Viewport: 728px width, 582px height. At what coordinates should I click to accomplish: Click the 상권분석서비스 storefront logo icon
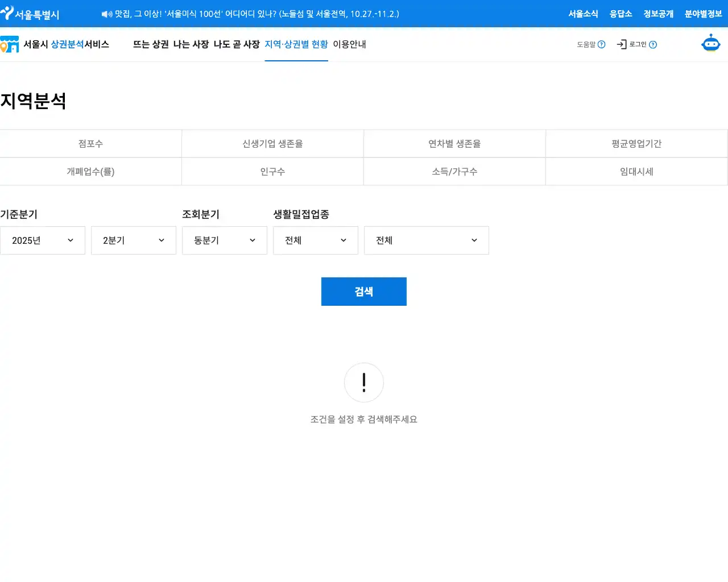pyautogui.click(x=10, y=44)
